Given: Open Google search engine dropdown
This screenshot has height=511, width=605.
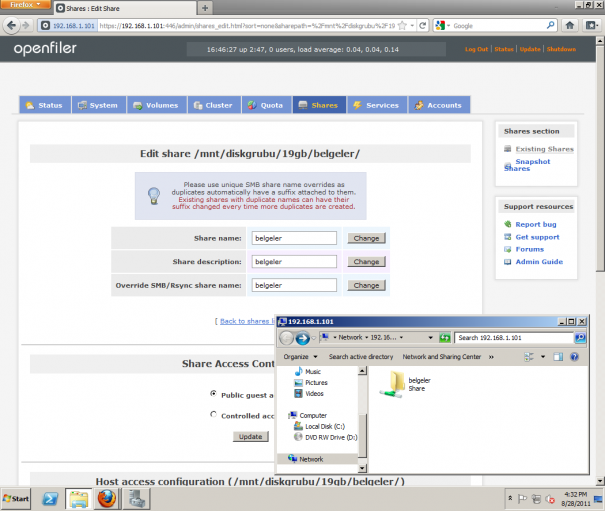Looking at the screenshot, I should click(x=442, y=25).
